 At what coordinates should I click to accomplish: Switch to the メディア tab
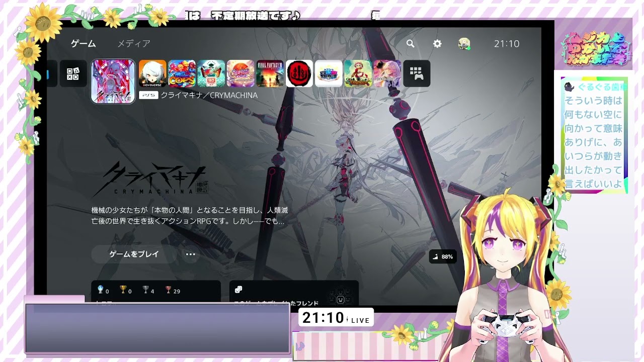pyautogui.click(x=134, y=44)
